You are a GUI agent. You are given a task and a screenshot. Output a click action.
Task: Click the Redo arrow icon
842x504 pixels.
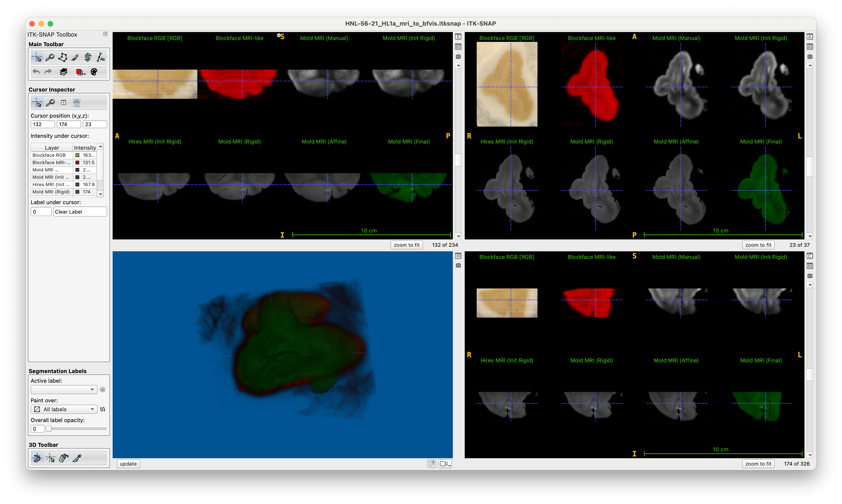48,72
